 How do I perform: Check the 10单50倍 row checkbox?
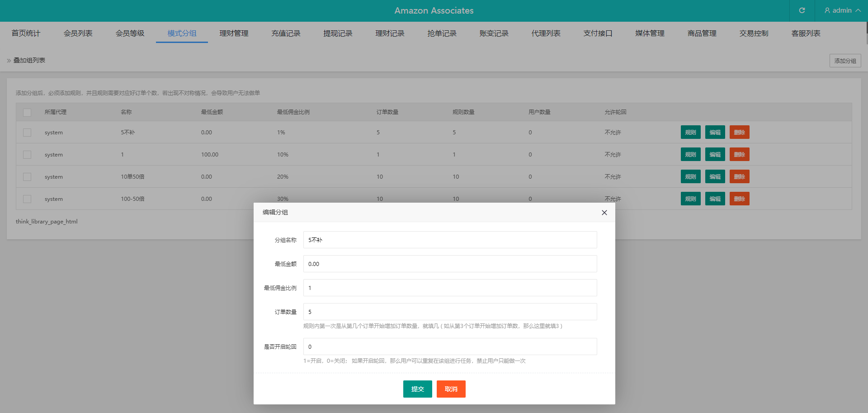(27, 177)
